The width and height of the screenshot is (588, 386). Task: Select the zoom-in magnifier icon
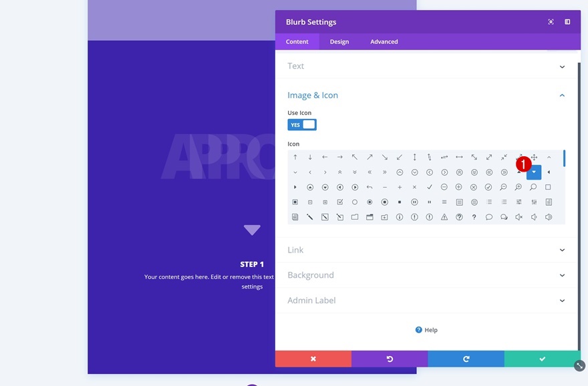519,187
